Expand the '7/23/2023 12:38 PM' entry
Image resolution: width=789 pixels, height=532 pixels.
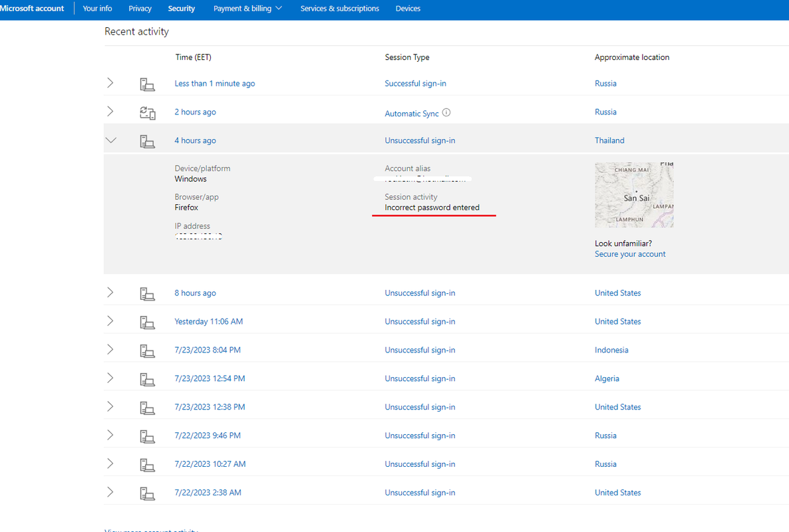110,406
